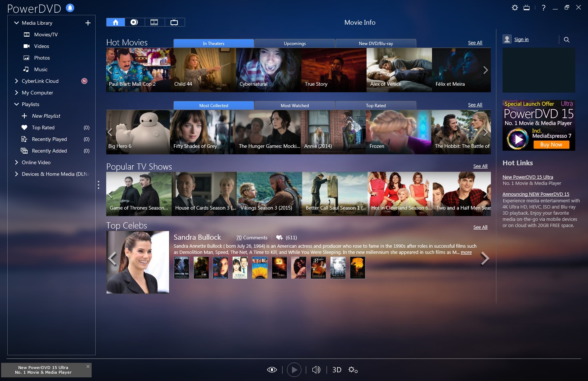The image size is (588, 381).
Task: Close the New PowerDVD 15 Ultra notification
Action: point(88,366)
